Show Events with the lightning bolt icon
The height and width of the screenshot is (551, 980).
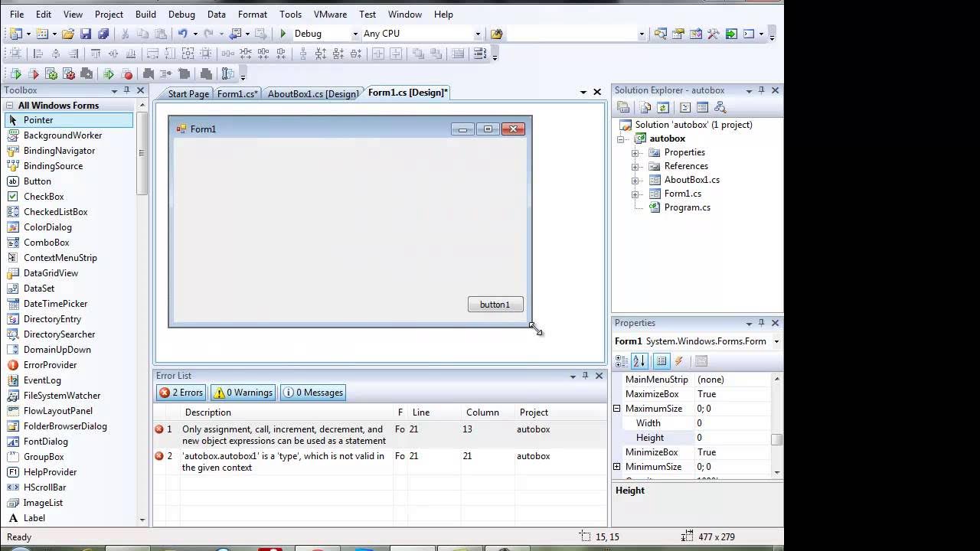click(x=679, y=361)
